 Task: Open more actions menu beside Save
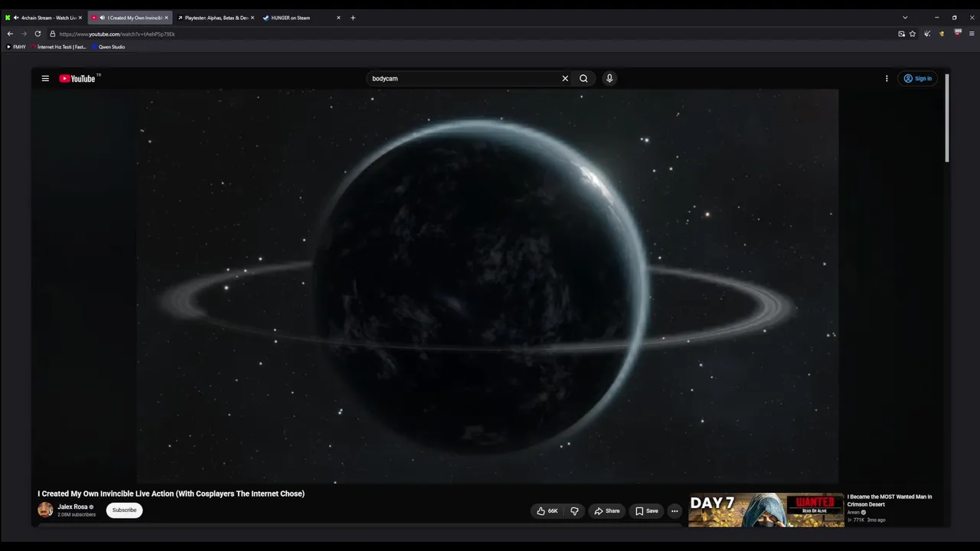click(x=675, y=510)
